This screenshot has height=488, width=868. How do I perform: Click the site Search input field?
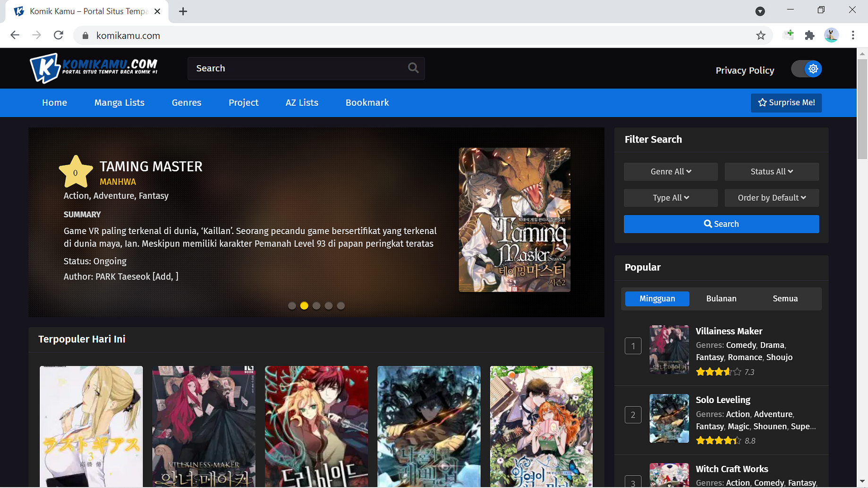[306, 68]
